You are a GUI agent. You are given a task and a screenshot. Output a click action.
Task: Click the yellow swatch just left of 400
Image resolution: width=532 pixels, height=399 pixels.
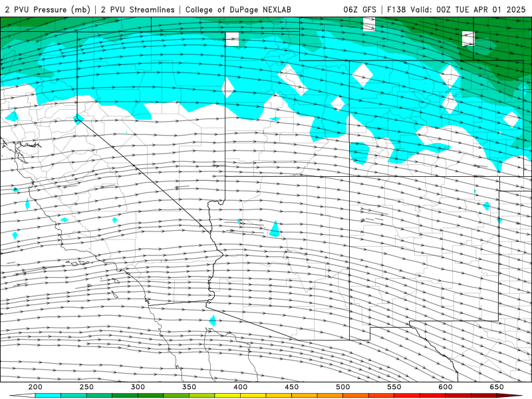(227, 396)
